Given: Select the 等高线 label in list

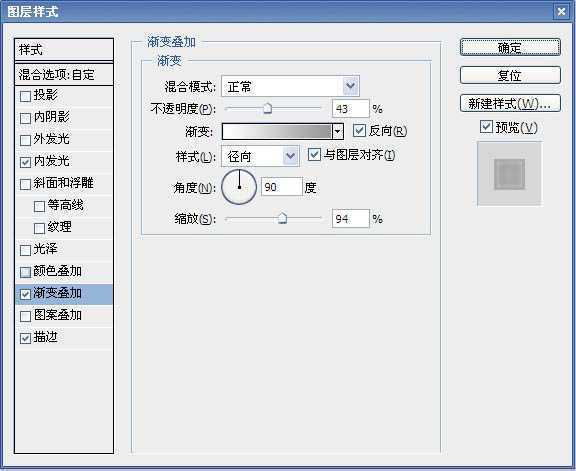Looking at the screenshot, I should click(x=65, y=205).
